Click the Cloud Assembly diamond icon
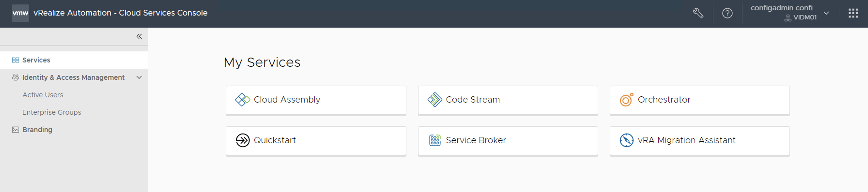Viewport: 868px width, 192px height. 242,100
